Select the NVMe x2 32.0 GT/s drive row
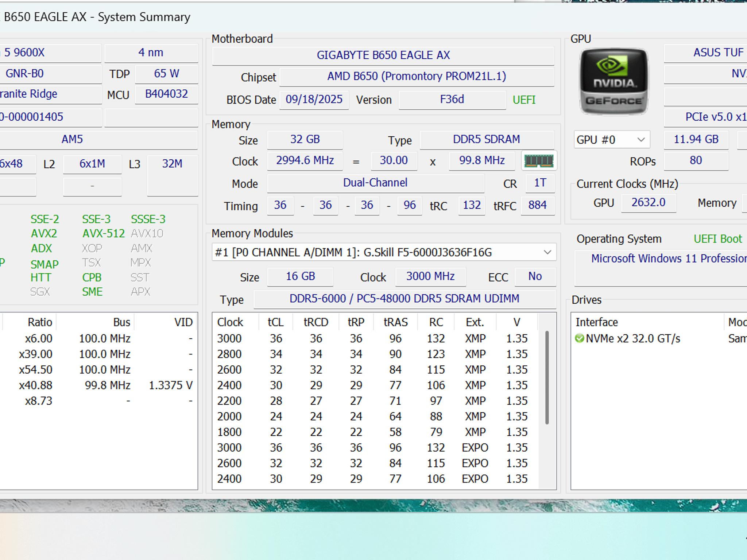747x560 pixels. 659,338
